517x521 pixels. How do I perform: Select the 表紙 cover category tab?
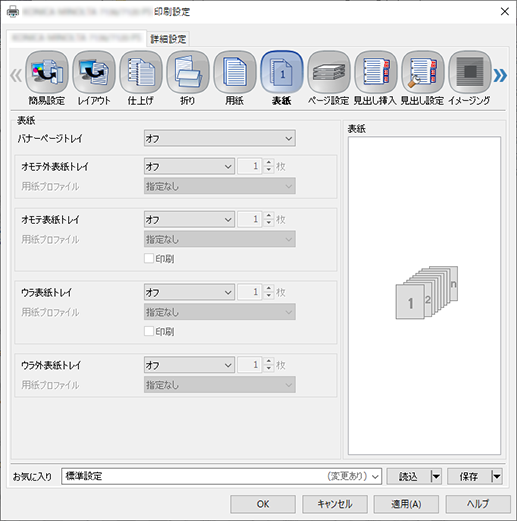(282, 72)
